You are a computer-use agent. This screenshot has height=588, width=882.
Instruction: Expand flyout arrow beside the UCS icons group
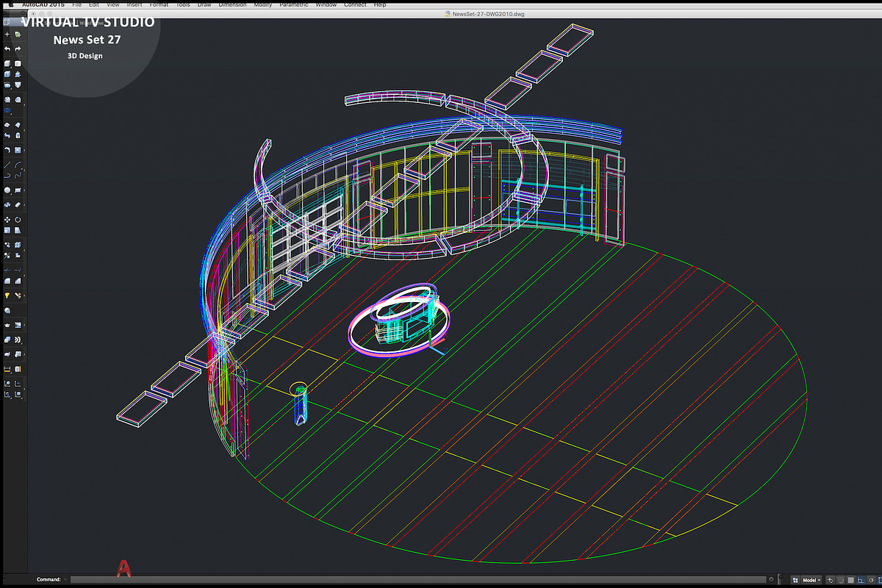(x=24, y=389)
